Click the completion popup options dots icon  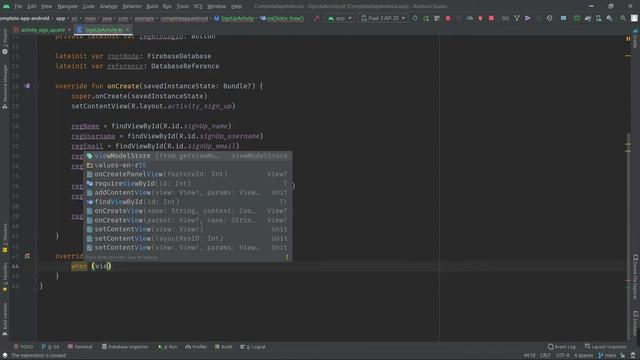(x=287, y=257)
